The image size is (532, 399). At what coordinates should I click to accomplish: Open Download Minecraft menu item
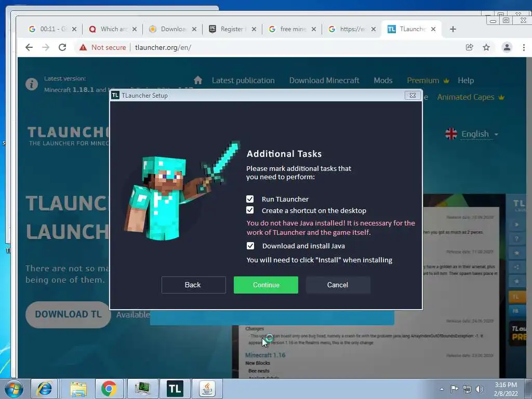coord(324,81)
